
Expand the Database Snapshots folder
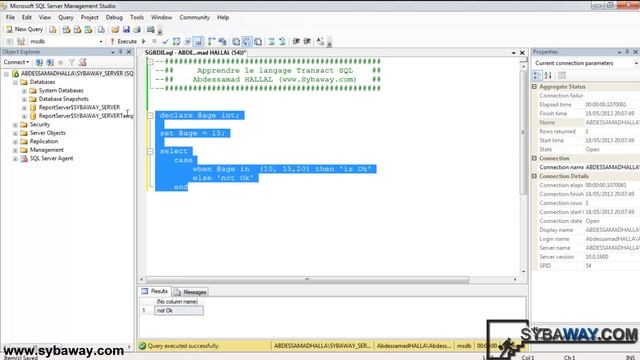click(x=24, y=99)
